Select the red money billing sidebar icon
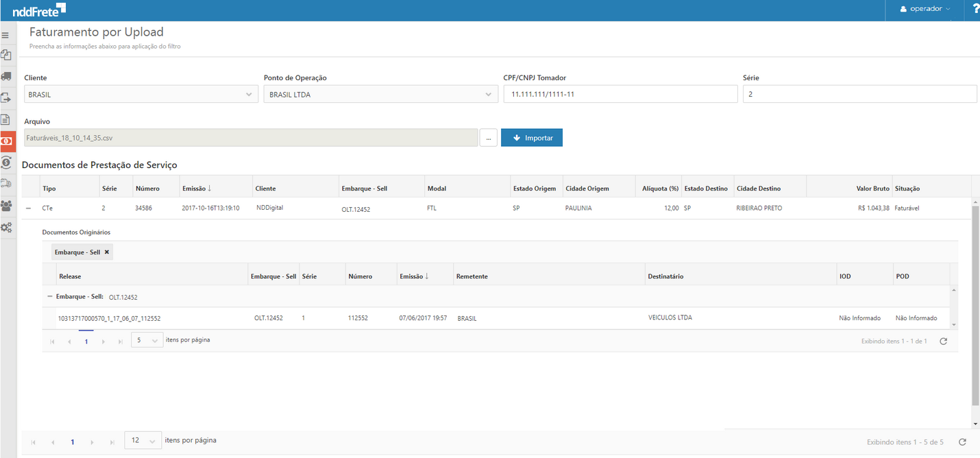This screenshot has width=980, height=458. (6, 141)
